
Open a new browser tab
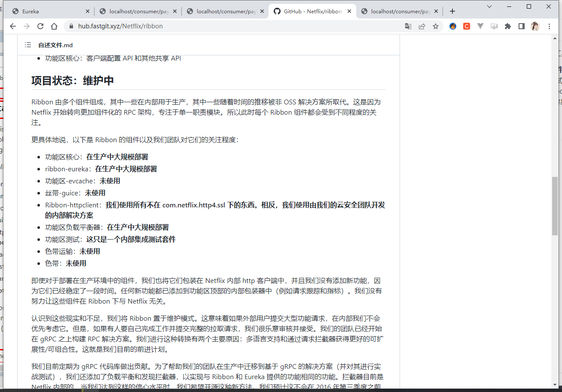point(452,12)
